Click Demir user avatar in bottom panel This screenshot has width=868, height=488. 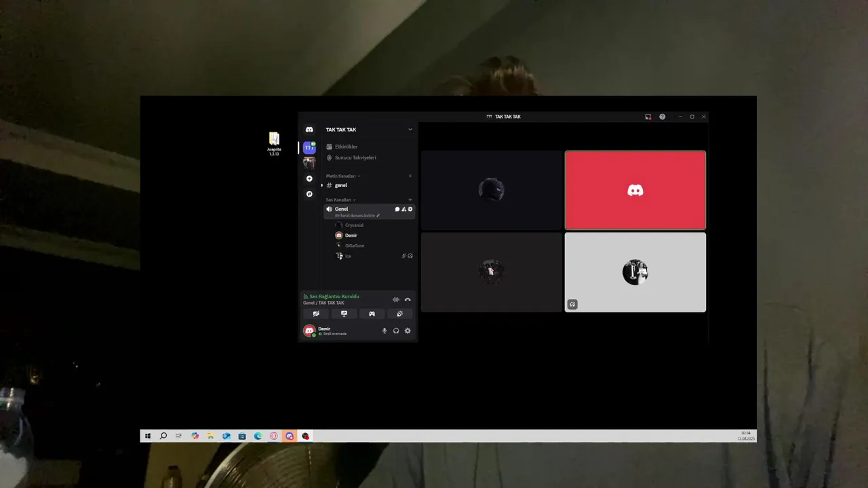(x=309, y=331)
